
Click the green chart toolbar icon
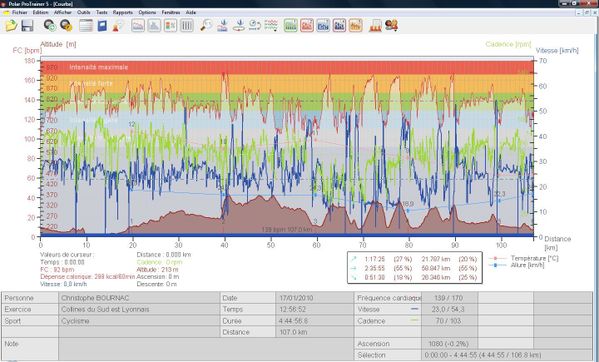point(291,26)
